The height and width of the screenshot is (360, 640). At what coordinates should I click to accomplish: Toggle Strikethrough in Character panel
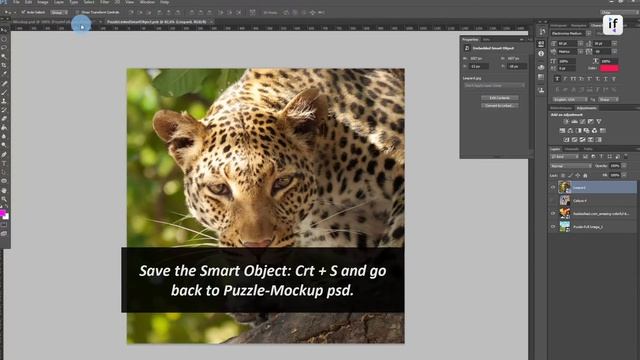(x=613, y=79)
